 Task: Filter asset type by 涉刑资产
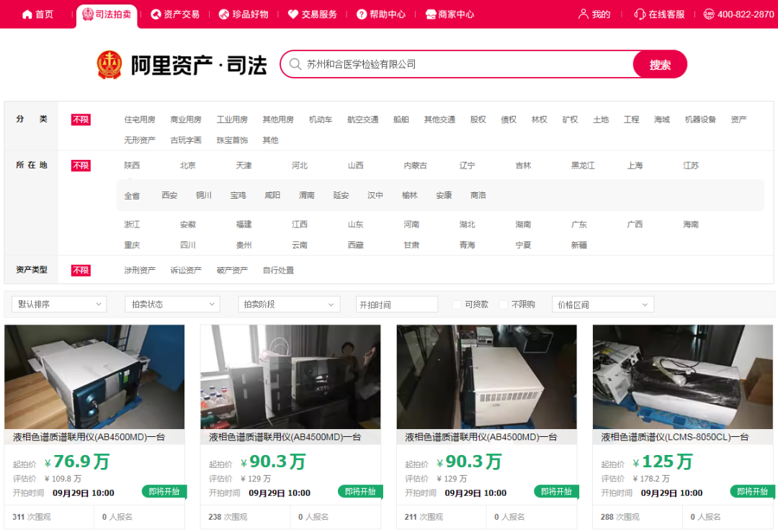[140, 270]
